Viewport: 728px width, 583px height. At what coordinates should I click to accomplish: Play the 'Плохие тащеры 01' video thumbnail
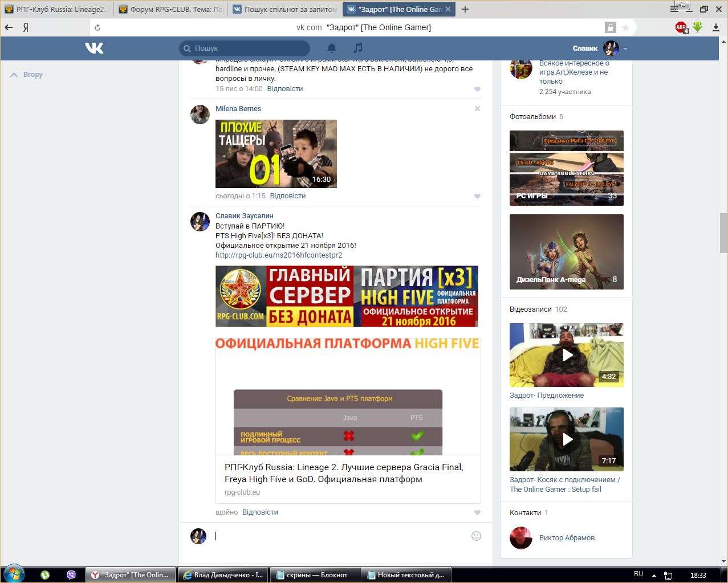coord(276,154)
